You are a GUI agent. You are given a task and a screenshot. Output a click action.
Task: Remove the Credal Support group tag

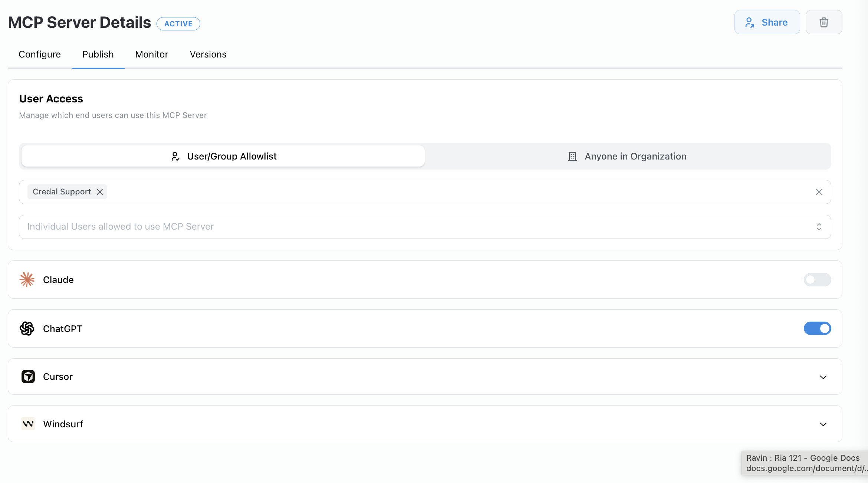99,192
